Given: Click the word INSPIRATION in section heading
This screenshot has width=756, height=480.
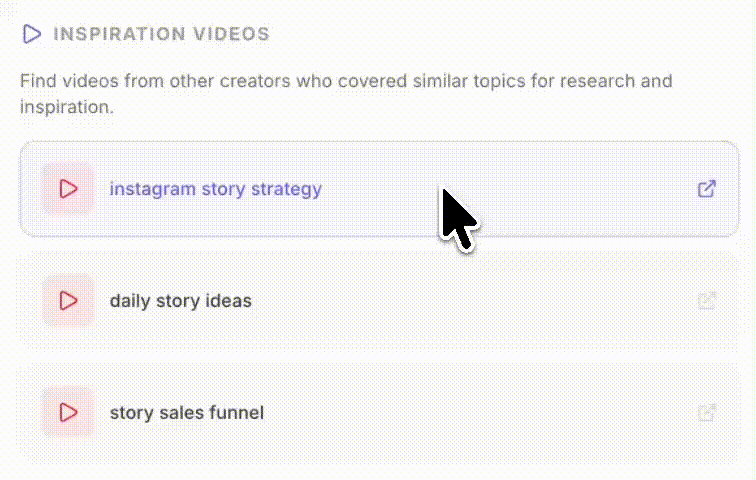Looking at the screenshot, I should (x=119, y=34).
